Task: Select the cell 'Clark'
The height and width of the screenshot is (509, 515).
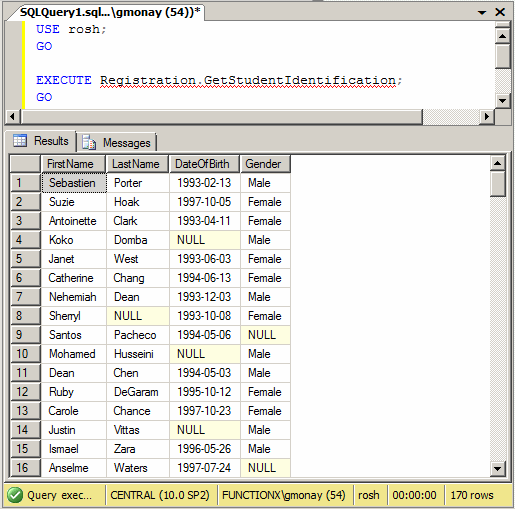Action: (138, 221)
